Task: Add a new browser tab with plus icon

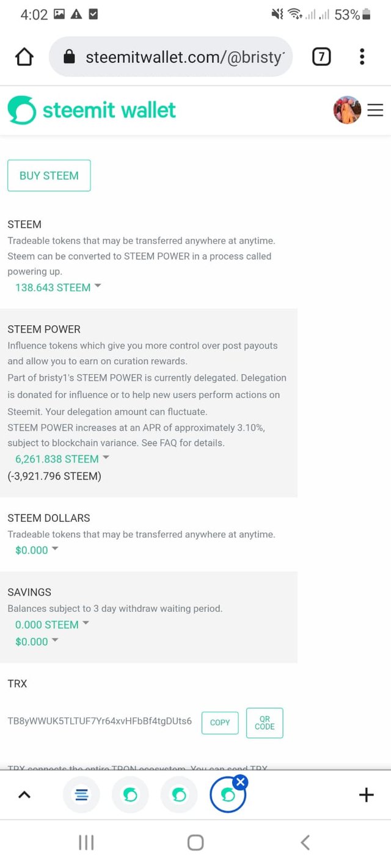Action: (x=366, y=795)
